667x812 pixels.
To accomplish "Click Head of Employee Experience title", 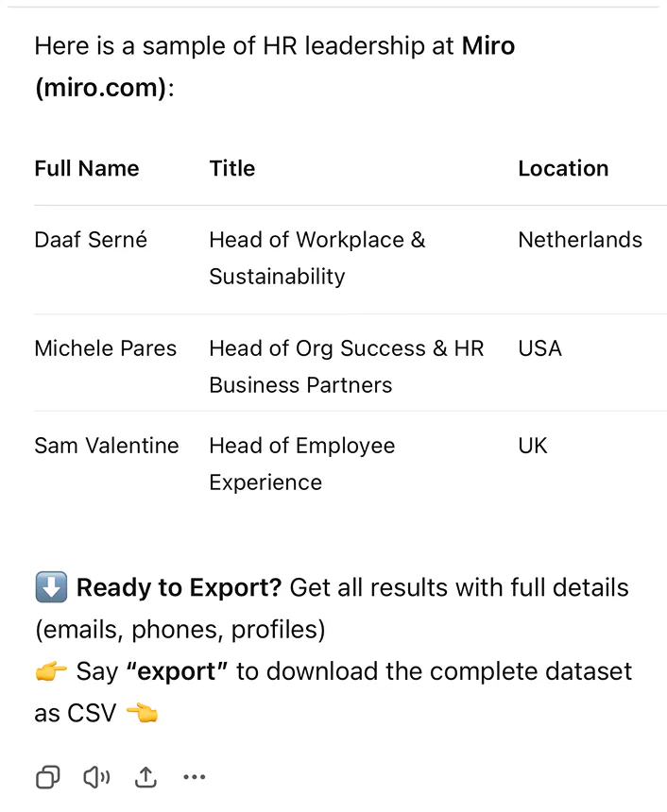I will tap(302, 464).
